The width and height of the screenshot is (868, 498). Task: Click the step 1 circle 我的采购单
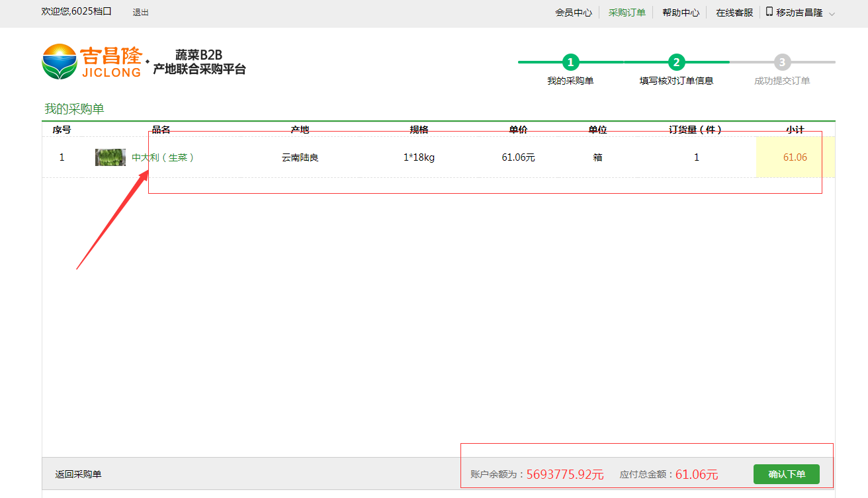click(570, 62)
